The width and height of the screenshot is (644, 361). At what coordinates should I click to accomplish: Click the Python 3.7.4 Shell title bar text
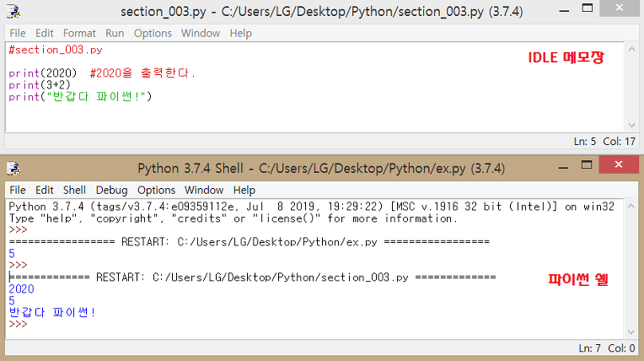coord(321,169)
